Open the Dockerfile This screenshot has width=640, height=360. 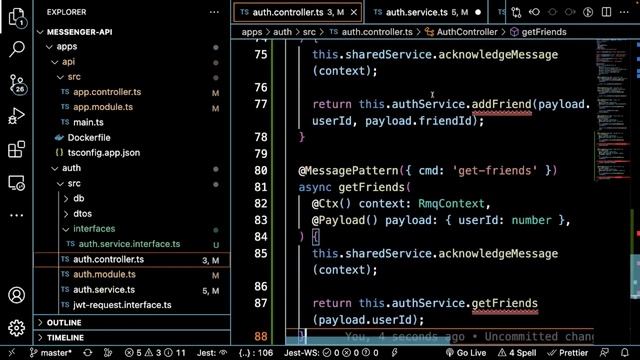point(89,138)
